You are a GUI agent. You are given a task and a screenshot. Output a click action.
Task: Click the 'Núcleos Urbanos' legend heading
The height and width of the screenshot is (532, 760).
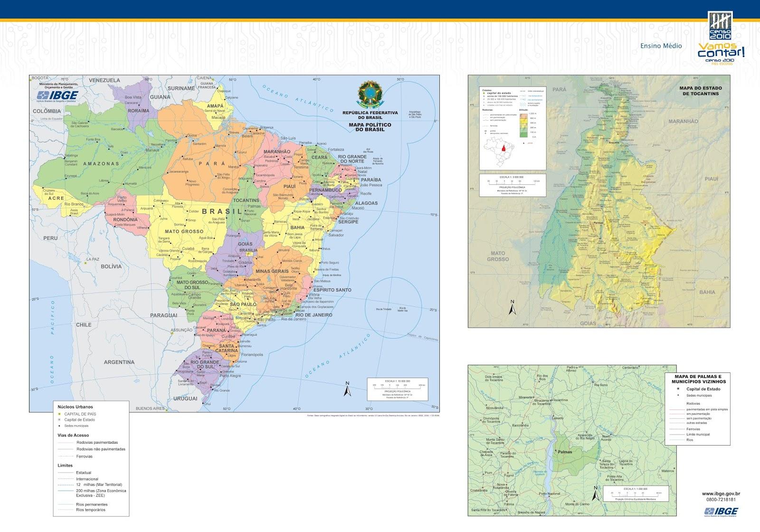click(x=76, y=407)
